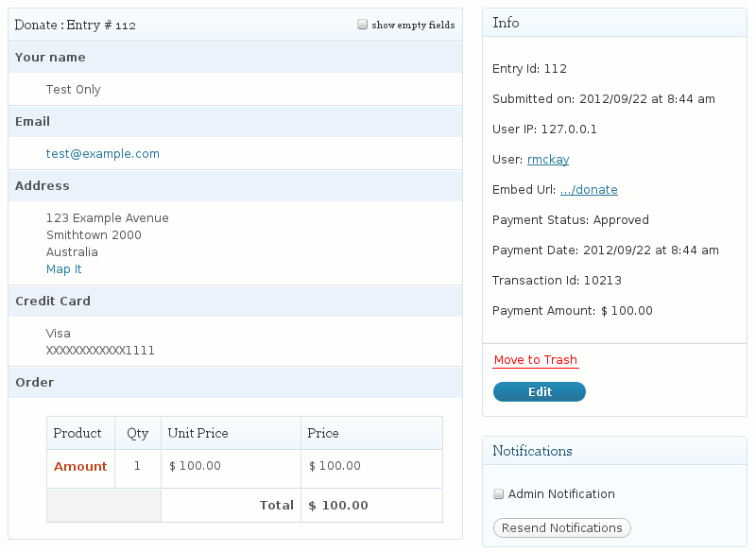Click the Donate Entry # 112 title
The width and height of the screenshot is (756, 552).
coord(76,25)
